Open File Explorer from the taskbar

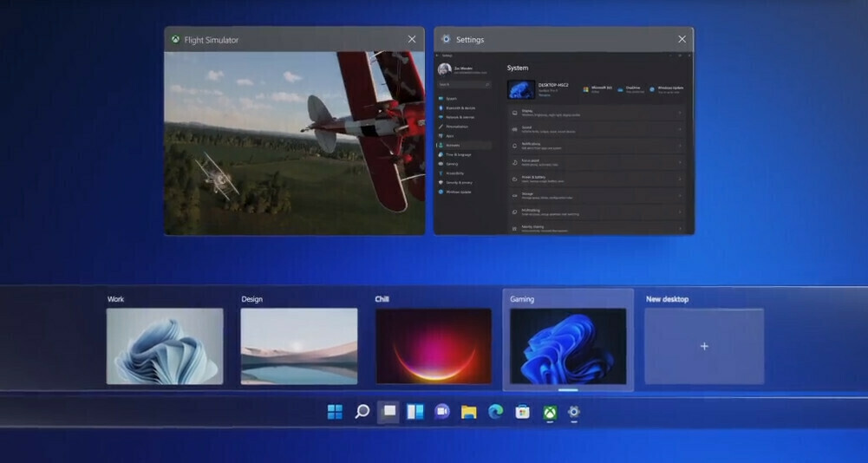469,412
